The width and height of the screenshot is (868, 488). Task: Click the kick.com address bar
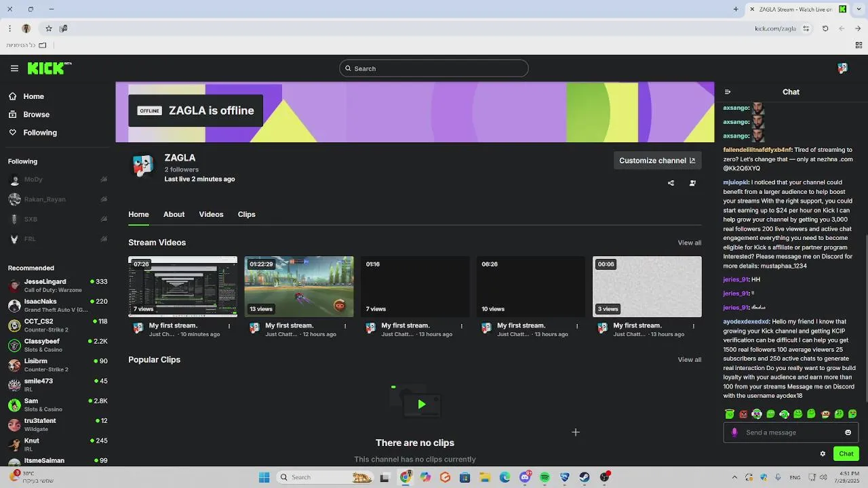[x=775, y=28]
